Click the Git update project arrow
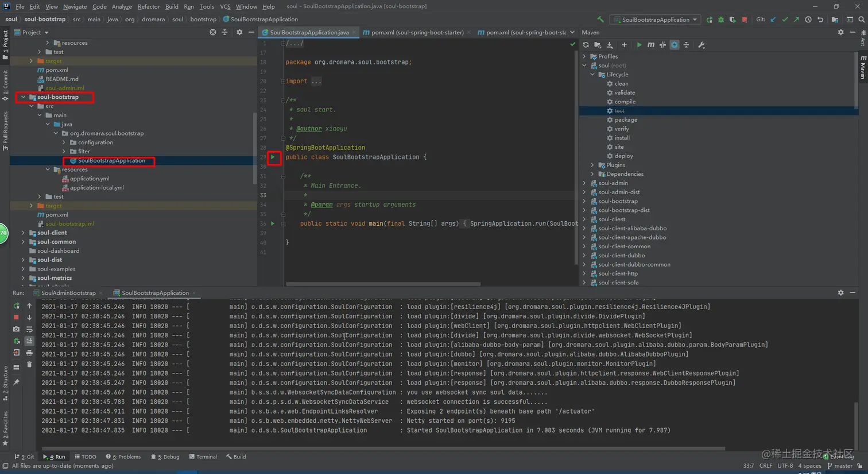868x474 pixels. click(773, 20)
